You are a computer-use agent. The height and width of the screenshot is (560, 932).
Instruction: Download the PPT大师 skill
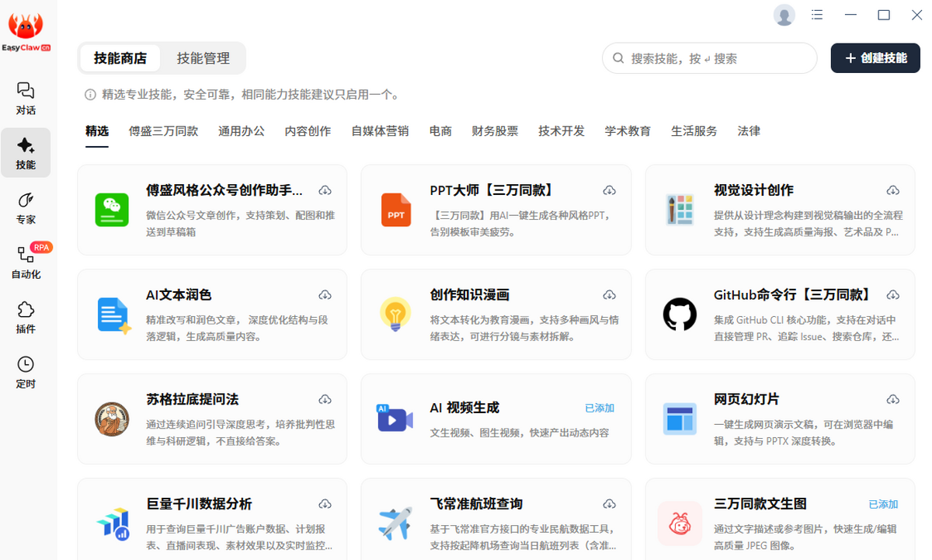coord(610,190)
